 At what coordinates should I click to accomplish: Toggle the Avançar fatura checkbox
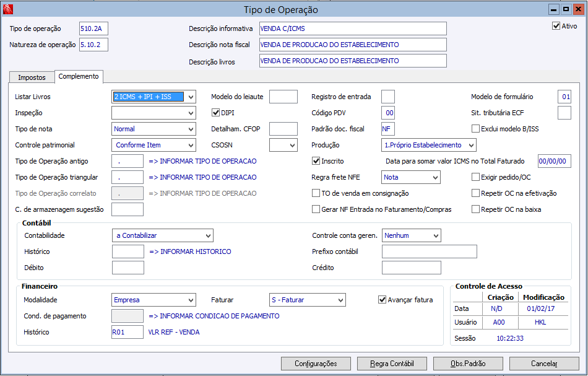(x=382, y=300)
